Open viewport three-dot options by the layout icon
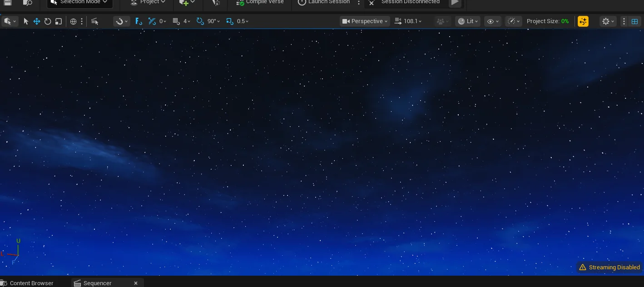 (x=624, y=21)
